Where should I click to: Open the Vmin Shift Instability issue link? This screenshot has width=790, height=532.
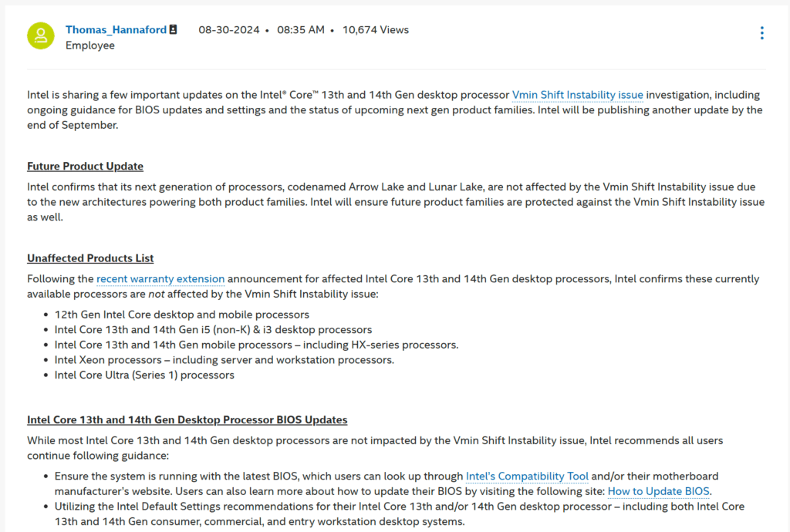coord(577,95)
